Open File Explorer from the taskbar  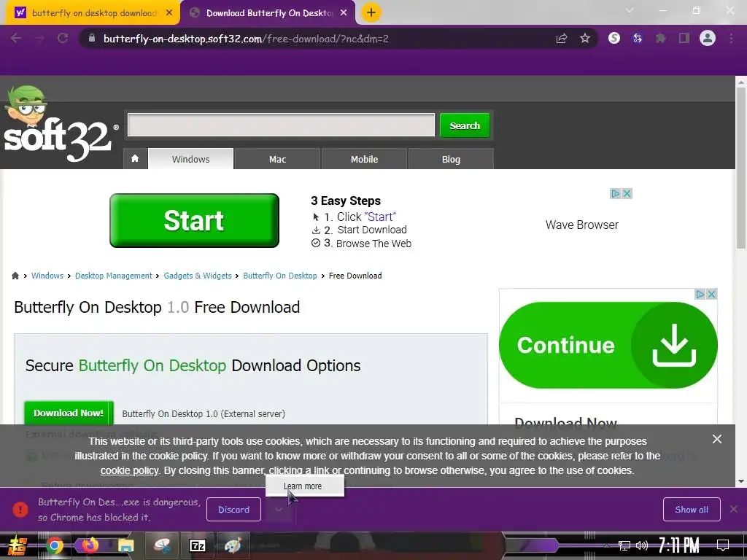[x=125, y=545]
